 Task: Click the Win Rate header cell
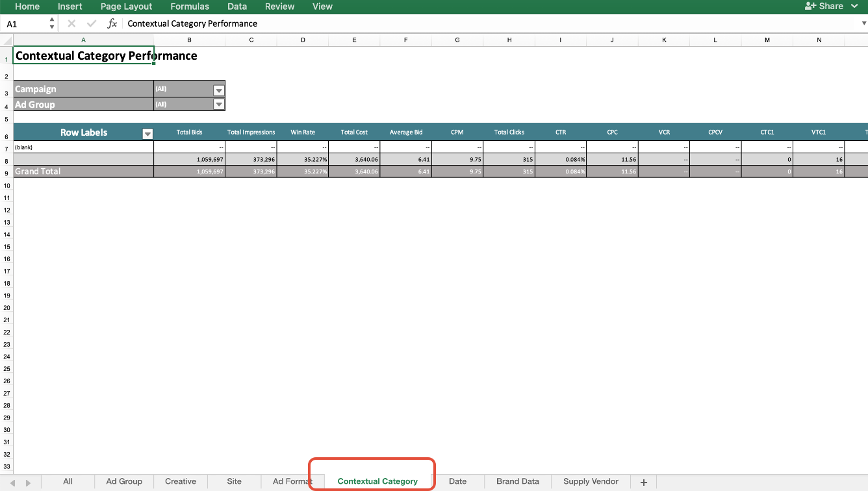[x=303, y=132]
